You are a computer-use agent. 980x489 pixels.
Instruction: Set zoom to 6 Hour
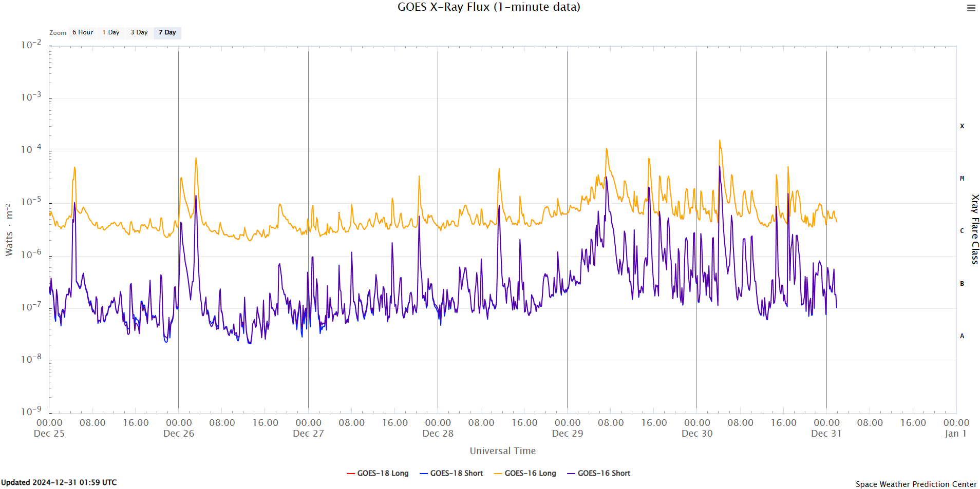(82, 32)
